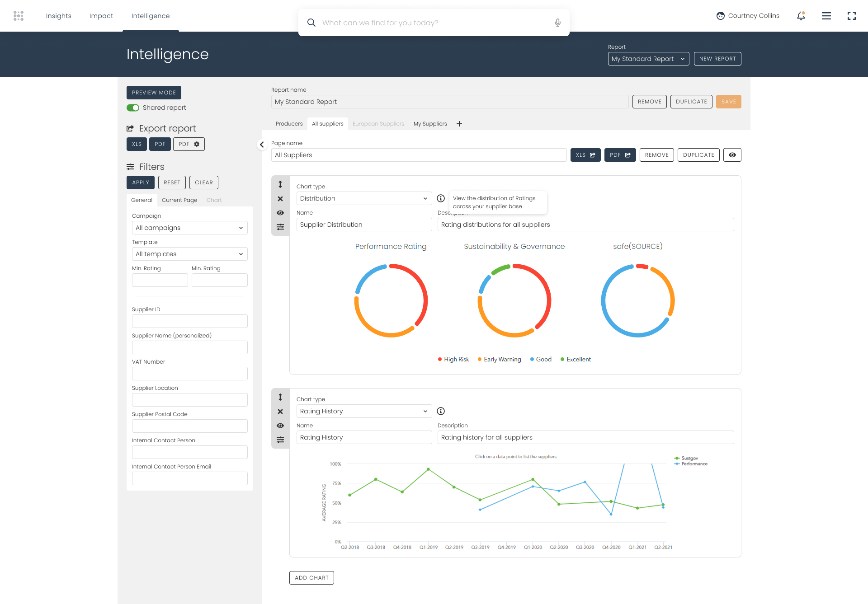Open the notifications bell
The image size is (868, 604).
pyautogui.click(x=801, y=16)
